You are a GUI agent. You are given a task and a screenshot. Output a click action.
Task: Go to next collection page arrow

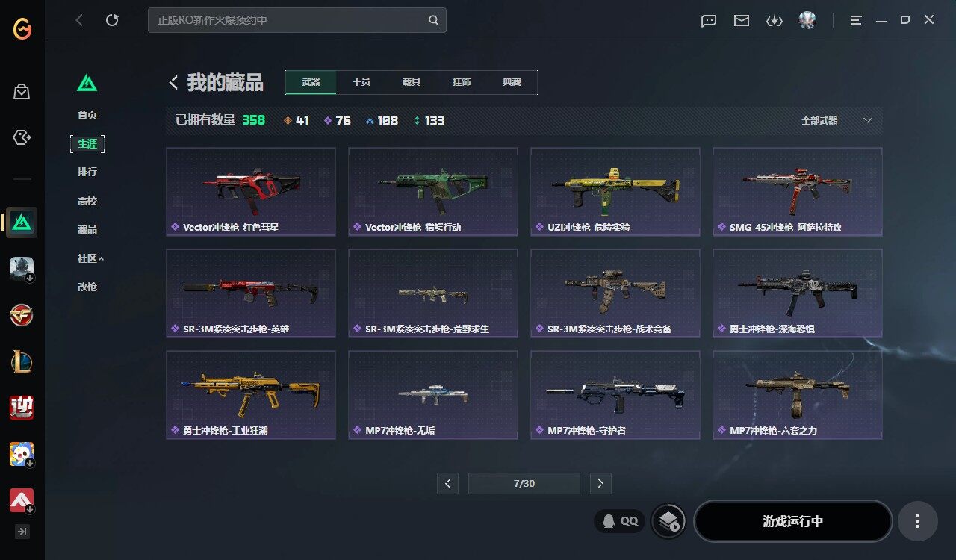point(600,483)
